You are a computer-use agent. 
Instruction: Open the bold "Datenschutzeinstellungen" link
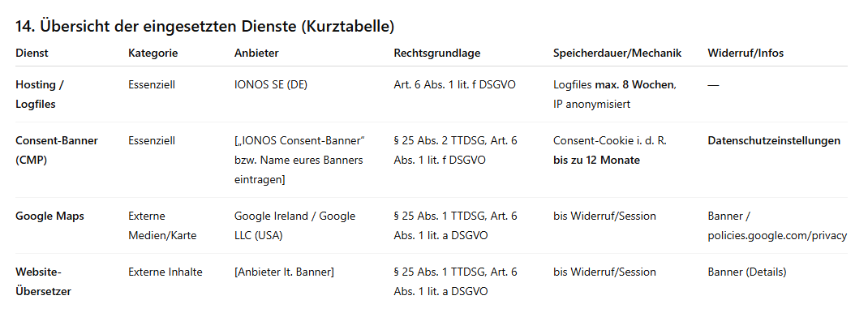pos(774,141)
